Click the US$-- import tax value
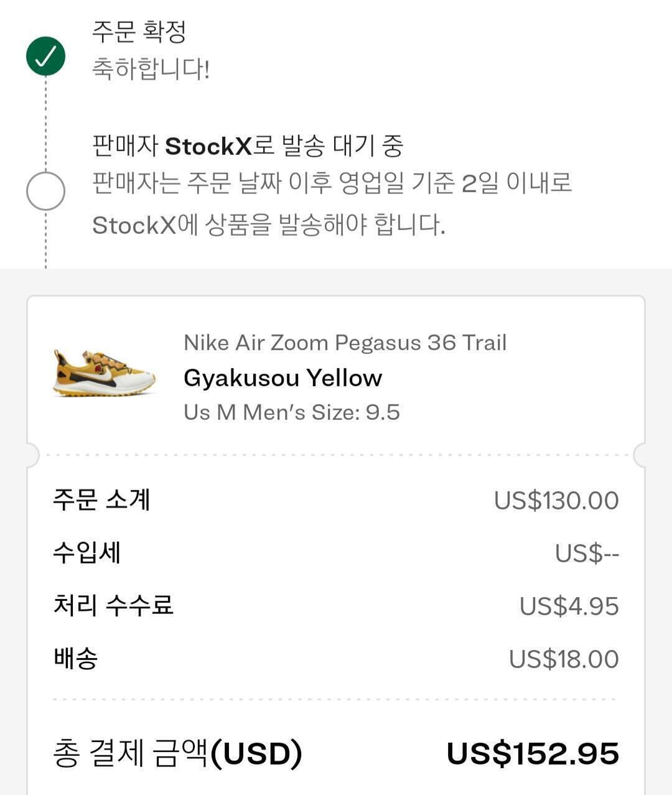672x795 pixels. (586, 554)
